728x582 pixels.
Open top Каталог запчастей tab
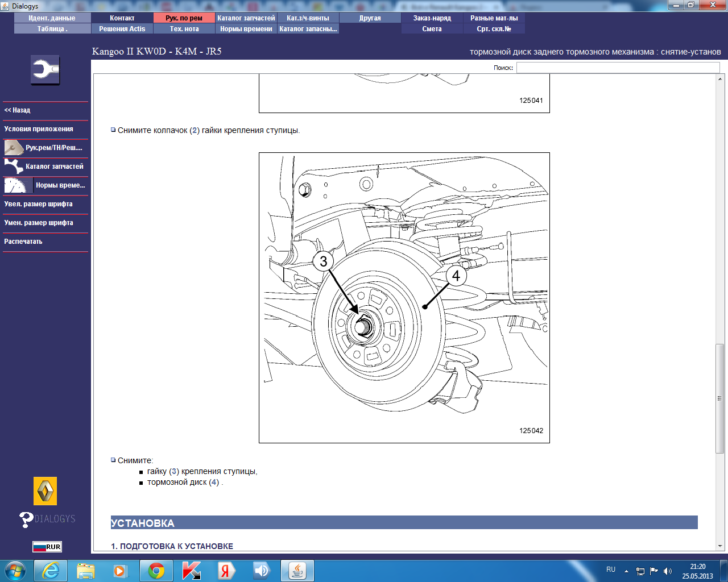(246, 18)
